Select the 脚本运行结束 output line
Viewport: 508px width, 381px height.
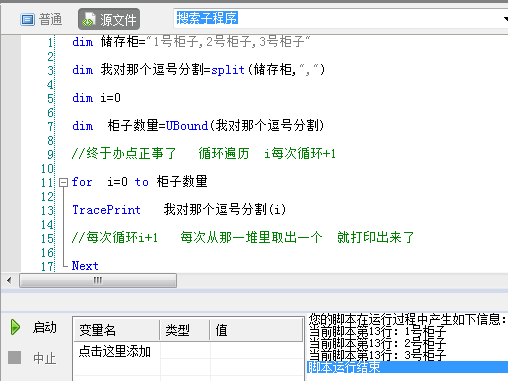coord(407,367)
